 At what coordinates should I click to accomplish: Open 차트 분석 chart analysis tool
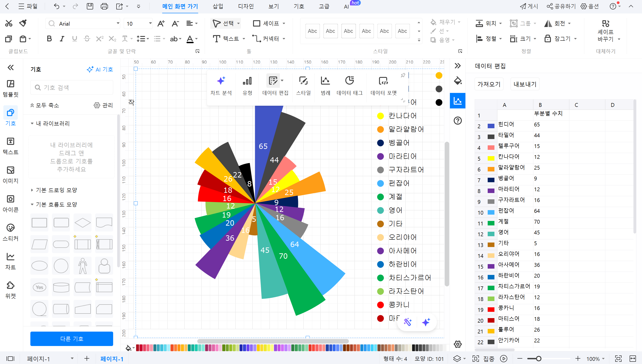pyautogui.click(x=221, y=86)
